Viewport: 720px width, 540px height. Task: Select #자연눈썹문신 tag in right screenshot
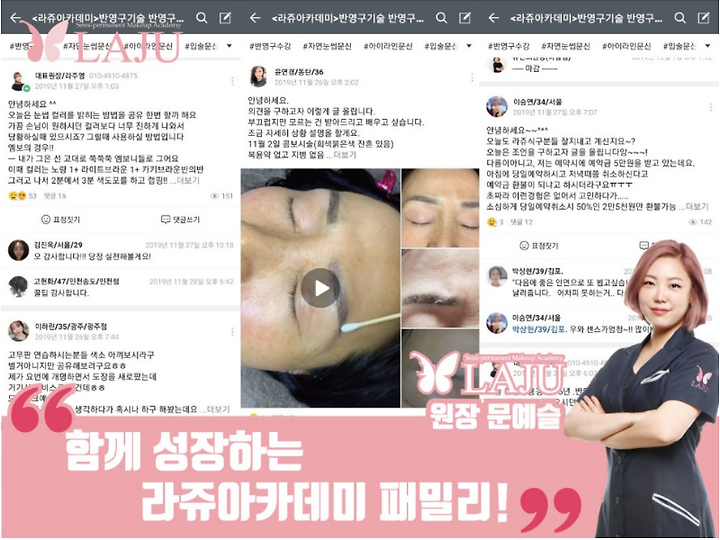(566, 46)
